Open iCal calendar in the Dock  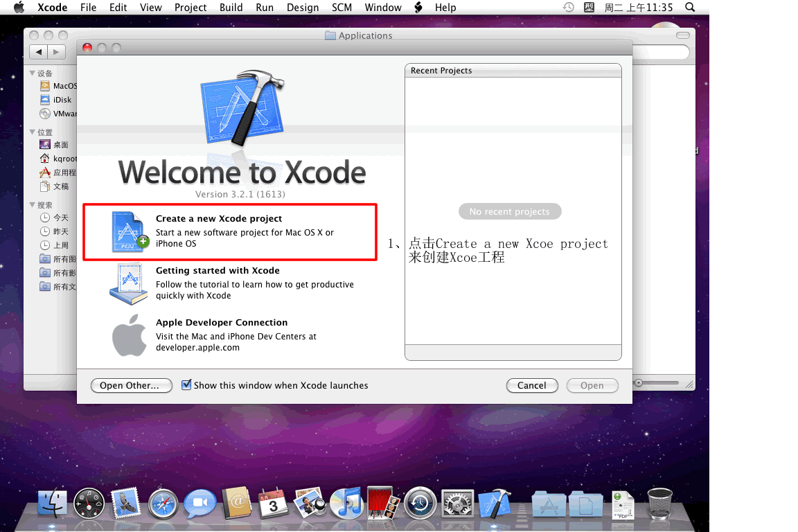[273, 503]
